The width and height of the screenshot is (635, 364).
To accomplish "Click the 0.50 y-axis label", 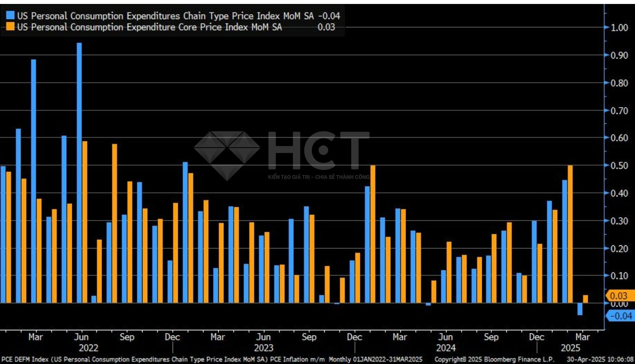I will pos(619,166).
